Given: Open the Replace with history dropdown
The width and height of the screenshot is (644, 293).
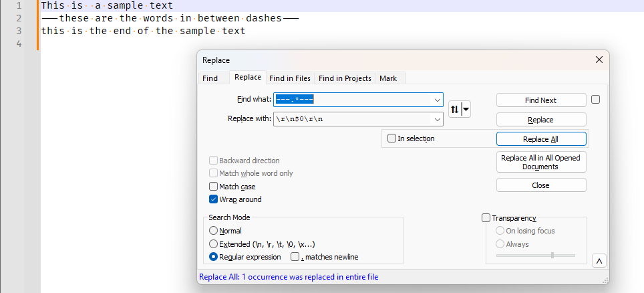Looking at the screenshot, I should point(437,119).
